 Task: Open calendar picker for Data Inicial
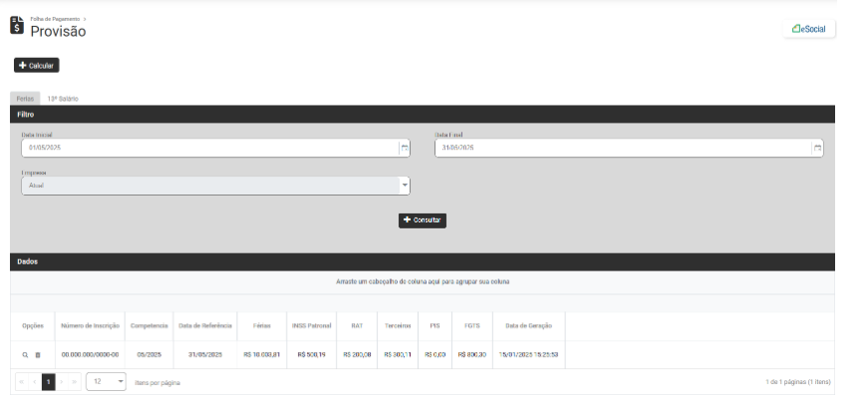click(x=405, y=148)
